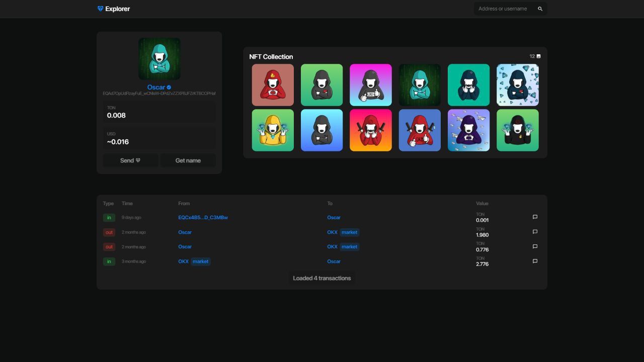Open red OKX hoodie NFT on blue background

(420, 130)
